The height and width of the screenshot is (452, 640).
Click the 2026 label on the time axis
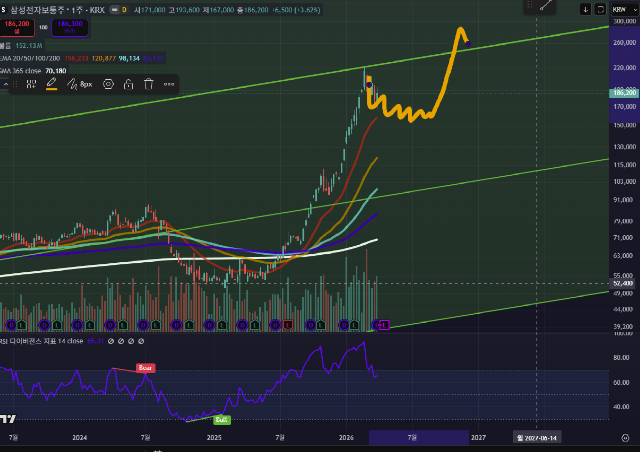point(346,438)
